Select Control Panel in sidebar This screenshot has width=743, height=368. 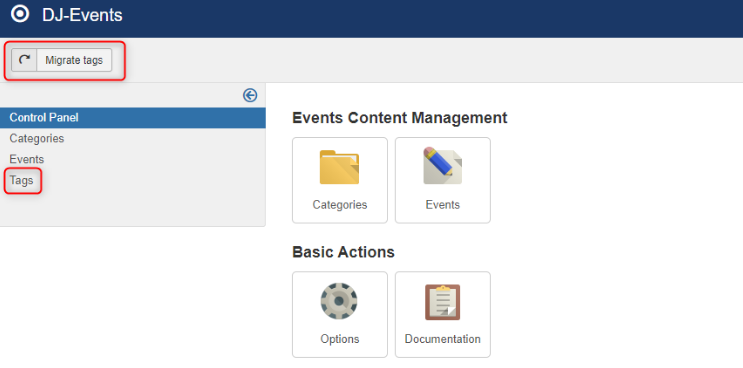[x=133, y=117]
